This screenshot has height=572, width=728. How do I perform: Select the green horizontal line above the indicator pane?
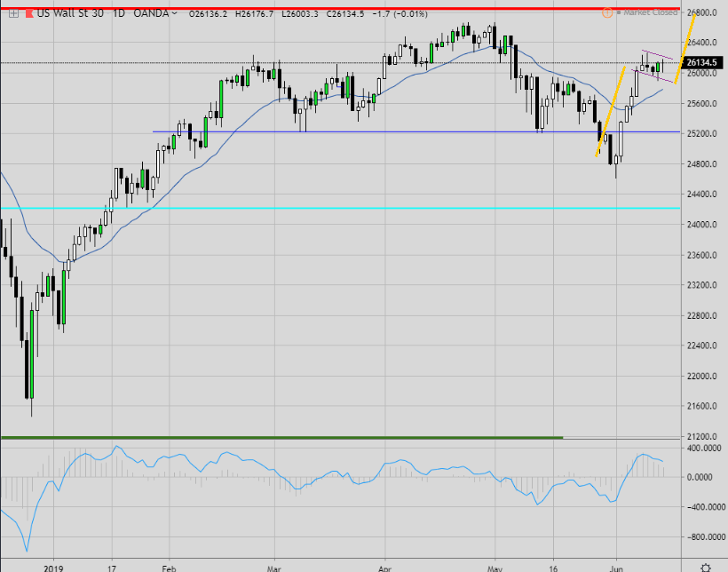(x=281, y=437)
